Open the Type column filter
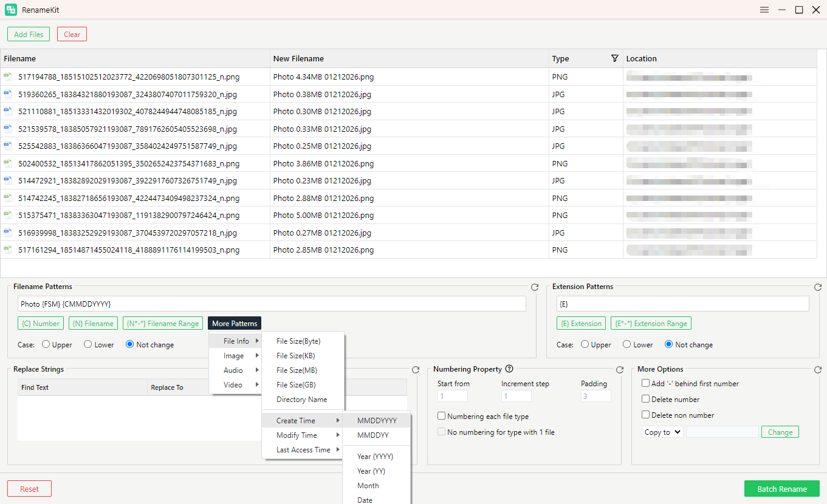The height and width of the screenshot is (504, 827). pos(614,58)
